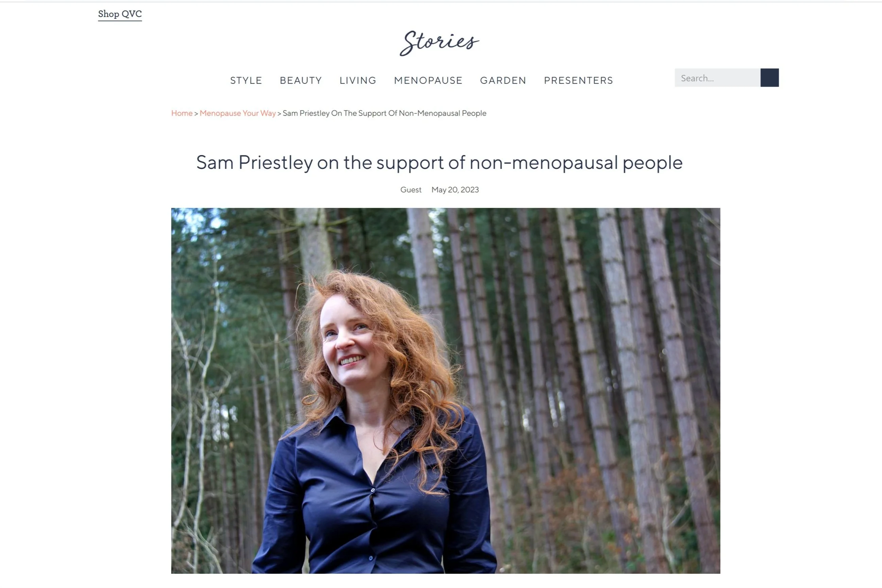
Task: Open the MENOPAUSE category
Action: [428, 80]
